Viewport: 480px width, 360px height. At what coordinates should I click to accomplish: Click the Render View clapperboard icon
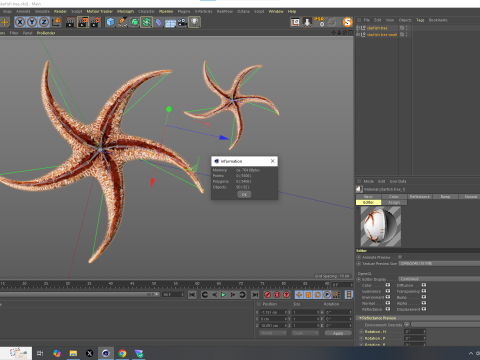70,22
